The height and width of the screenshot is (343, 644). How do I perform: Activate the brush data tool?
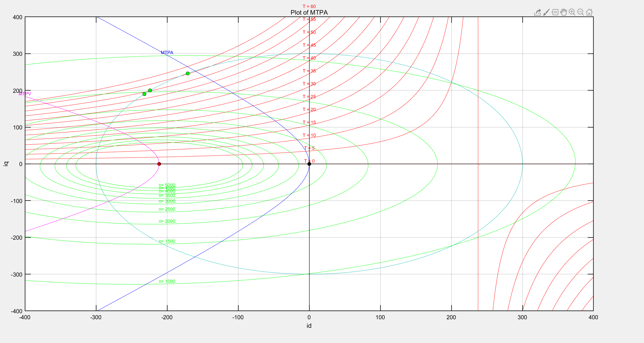[546, 12]
